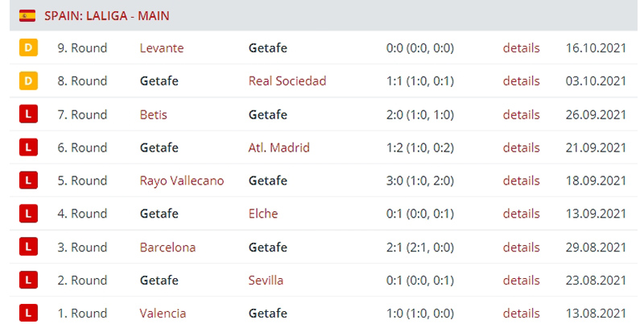Viewport: 644px width, 324px height.
Task: Select the Levante team link
Action: [x=162, y=48]
